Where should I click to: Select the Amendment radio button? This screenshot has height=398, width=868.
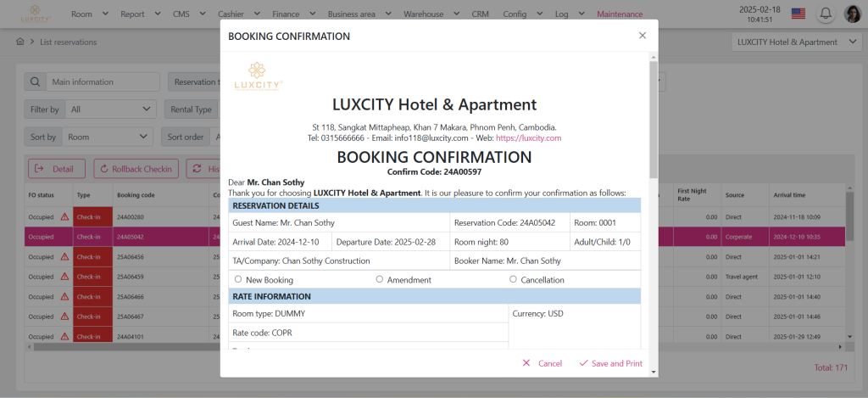click(380, 279)
